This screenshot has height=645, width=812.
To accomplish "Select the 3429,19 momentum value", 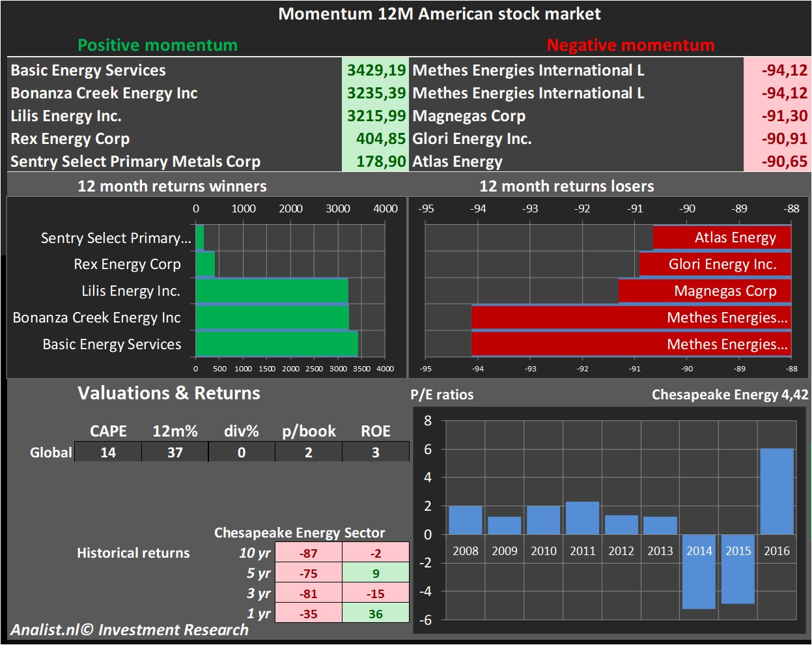I will point(376,70).
